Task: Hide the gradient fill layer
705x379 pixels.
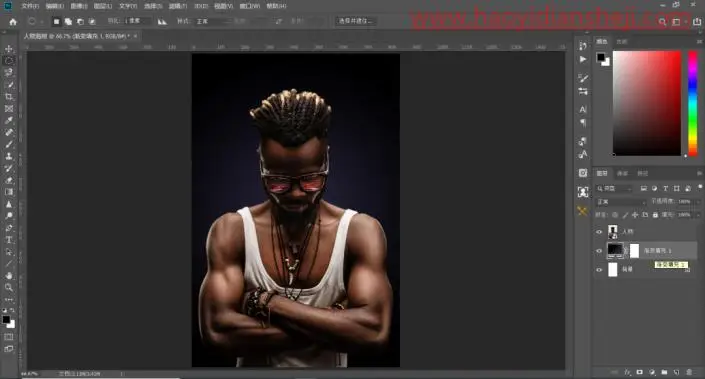Action: point(599,251)
